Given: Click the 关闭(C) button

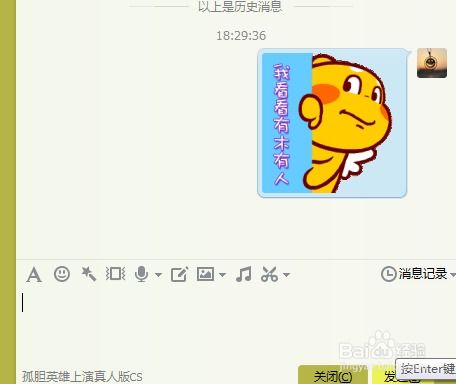Looking at the screenshot, I should coord(333,376).
